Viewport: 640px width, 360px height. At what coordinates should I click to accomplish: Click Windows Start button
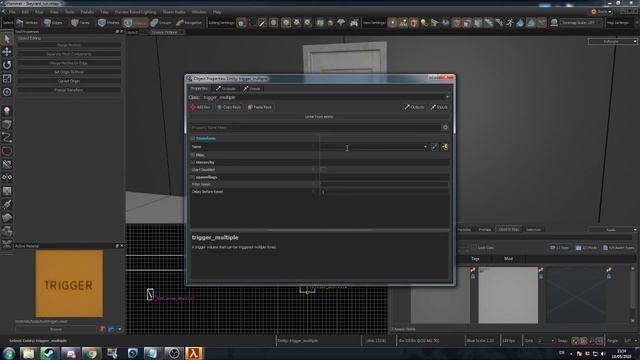click(x=9, y=353)
